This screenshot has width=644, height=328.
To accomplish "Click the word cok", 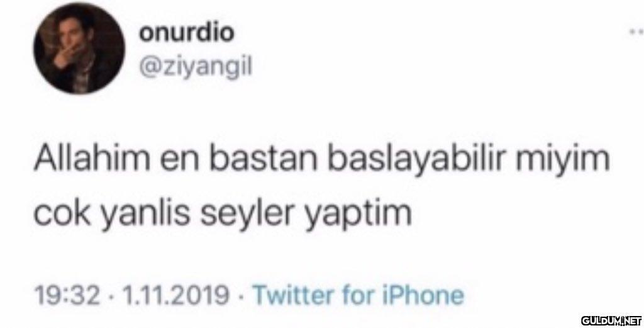I will point(62,213).
